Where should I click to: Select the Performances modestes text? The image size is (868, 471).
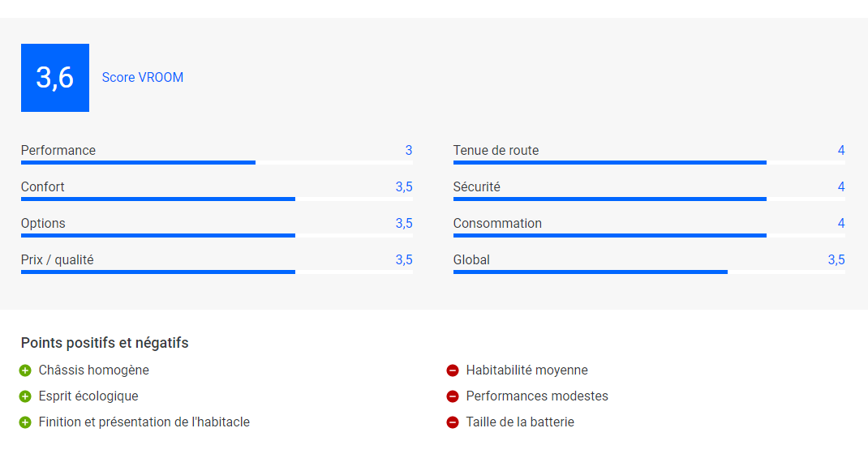click(x=537, y=396)
